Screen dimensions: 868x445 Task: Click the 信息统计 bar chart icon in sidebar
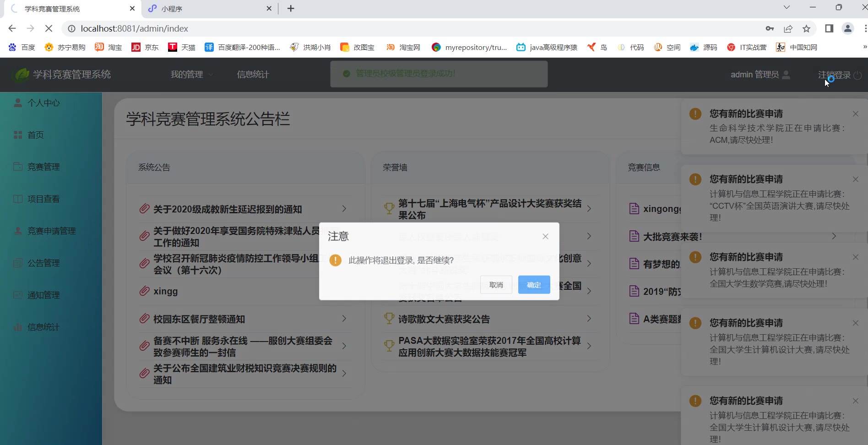18,327
